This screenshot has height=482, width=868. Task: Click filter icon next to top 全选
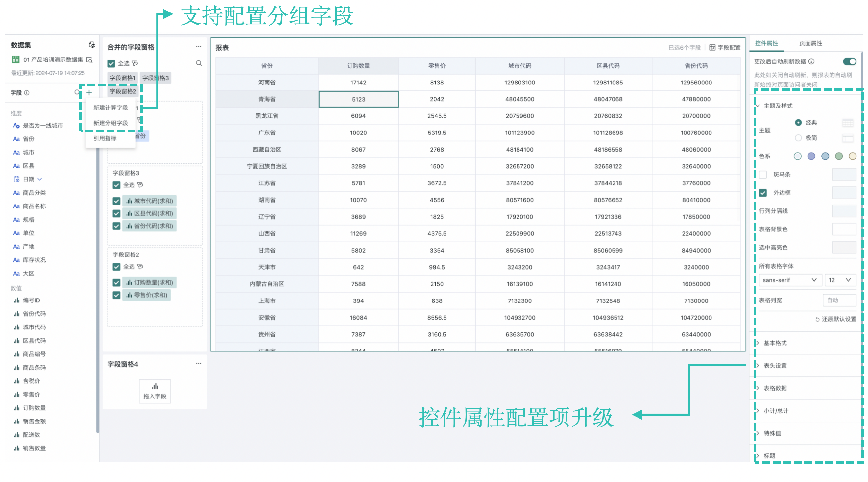tap(135, 63)
